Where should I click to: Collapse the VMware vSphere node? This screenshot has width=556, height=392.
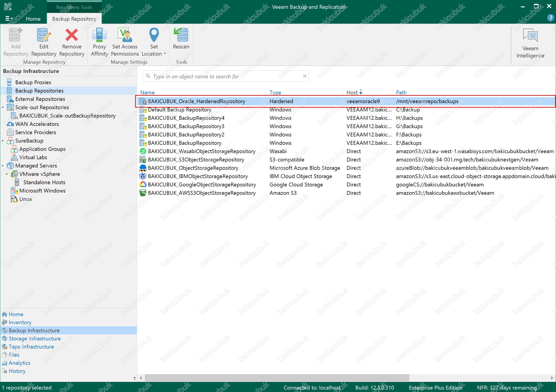[x=7, y=174]
